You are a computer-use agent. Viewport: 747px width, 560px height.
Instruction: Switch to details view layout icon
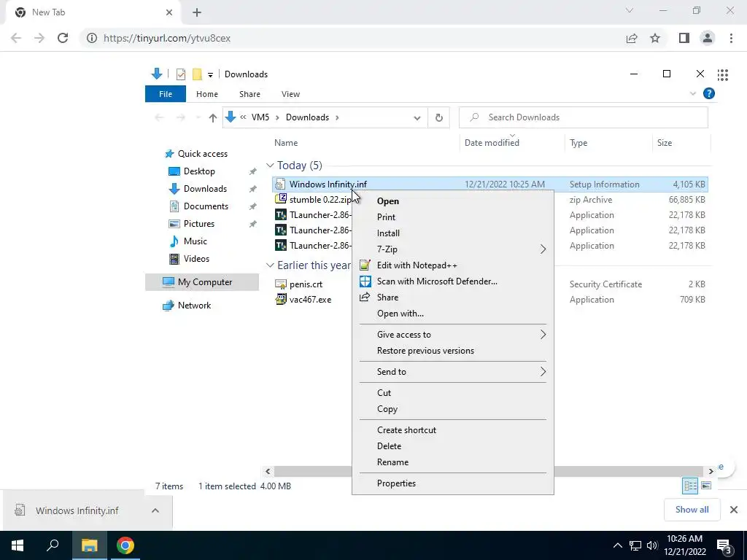pos(690,486)
